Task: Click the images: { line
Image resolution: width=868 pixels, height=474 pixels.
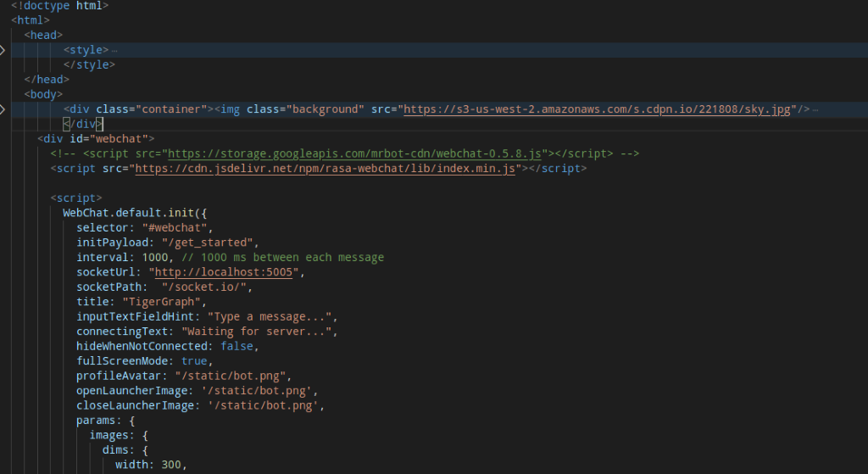Action: (x=119, y=435)
